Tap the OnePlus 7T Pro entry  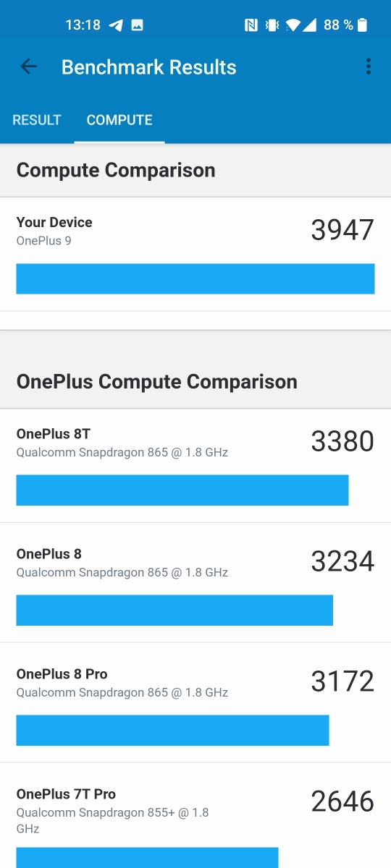tap(195, 816)
